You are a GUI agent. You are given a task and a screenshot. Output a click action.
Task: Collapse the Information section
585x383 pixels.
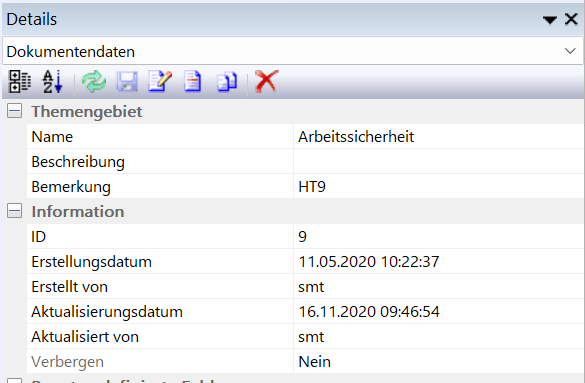(x=14, y=211)
